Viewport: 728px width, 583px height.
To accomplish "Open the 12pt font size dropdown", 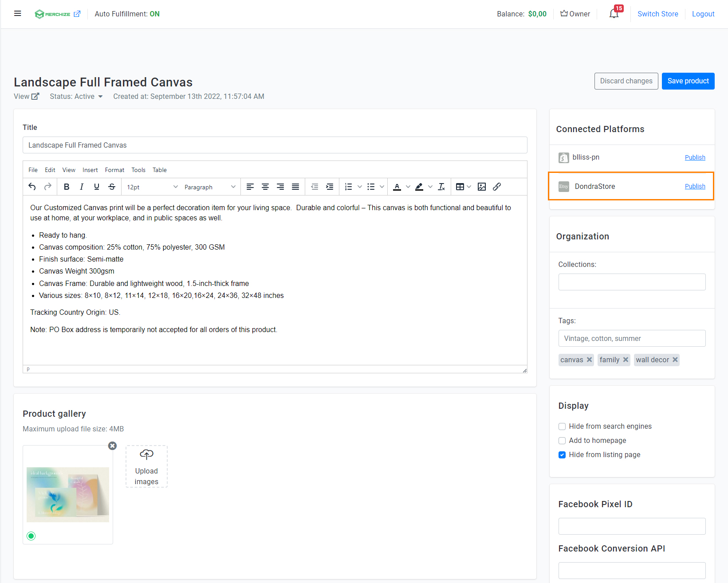I will (152, 187).
